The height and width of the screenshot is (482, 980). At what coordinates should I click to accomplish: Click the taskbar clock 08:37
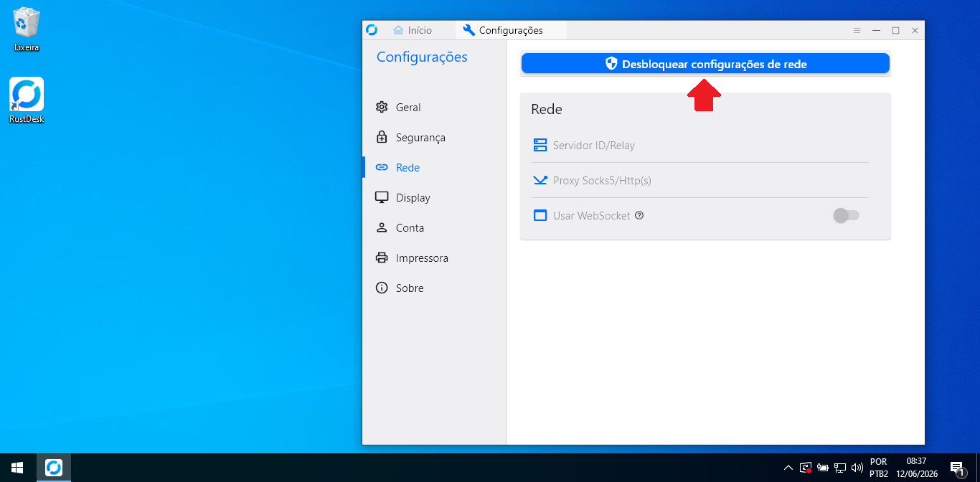click(x=917, y=468)
